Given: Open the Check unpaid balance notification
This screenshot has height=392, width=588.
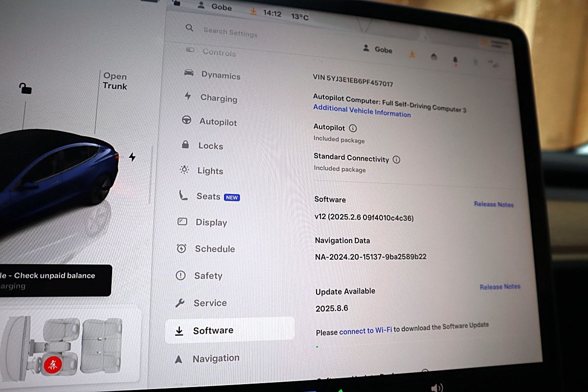Looking at the screenshot, I should 55,280.
